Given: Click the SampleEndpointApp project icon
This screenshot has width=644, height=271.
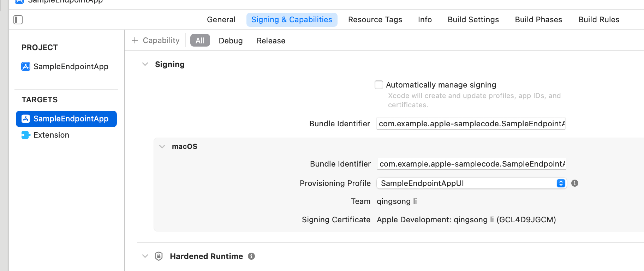Looking at the screenshot, I should coord(26,66).
